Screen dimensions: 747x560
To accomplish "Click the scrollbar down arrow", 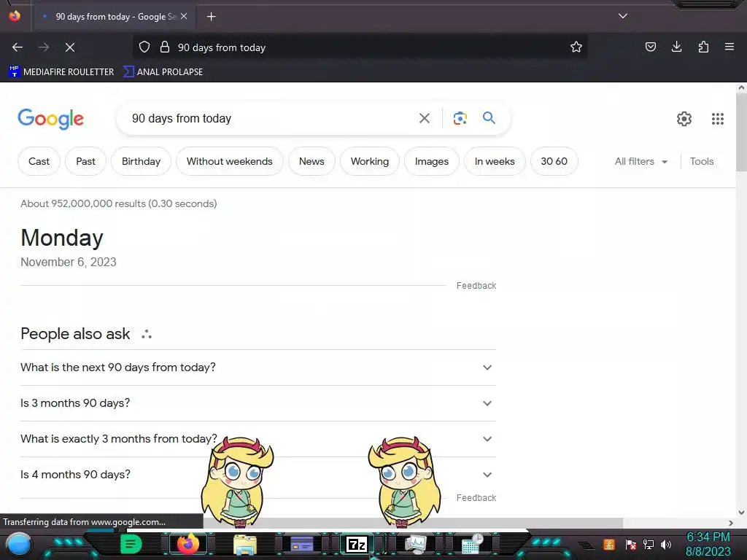I will point(741,513).
